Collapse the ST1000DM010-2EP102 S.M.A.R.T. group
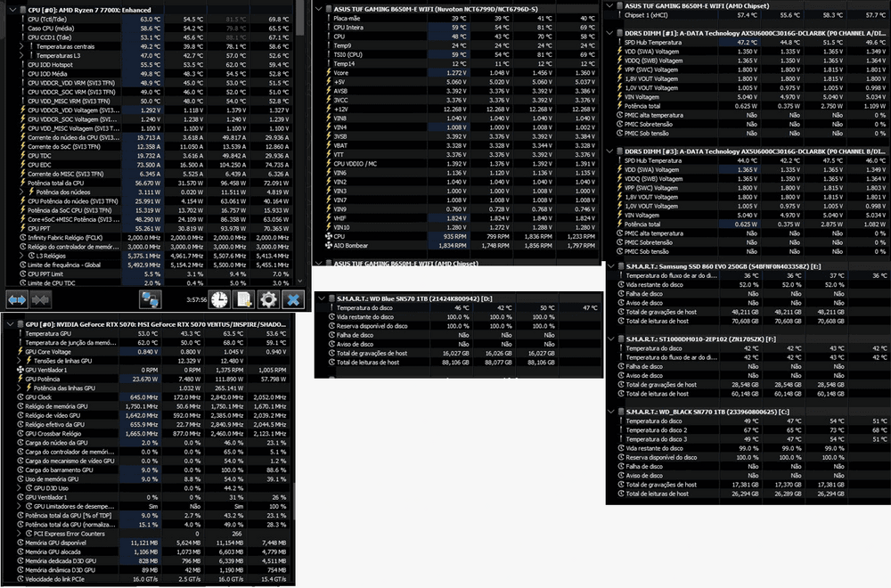The width and height of the screenshot is (891, 588). click(611, 339)
